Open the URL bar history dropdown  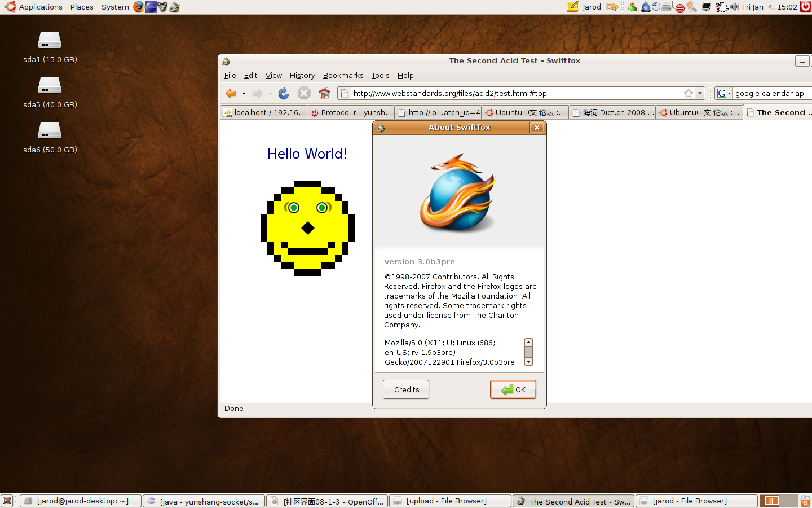point(700,93)
